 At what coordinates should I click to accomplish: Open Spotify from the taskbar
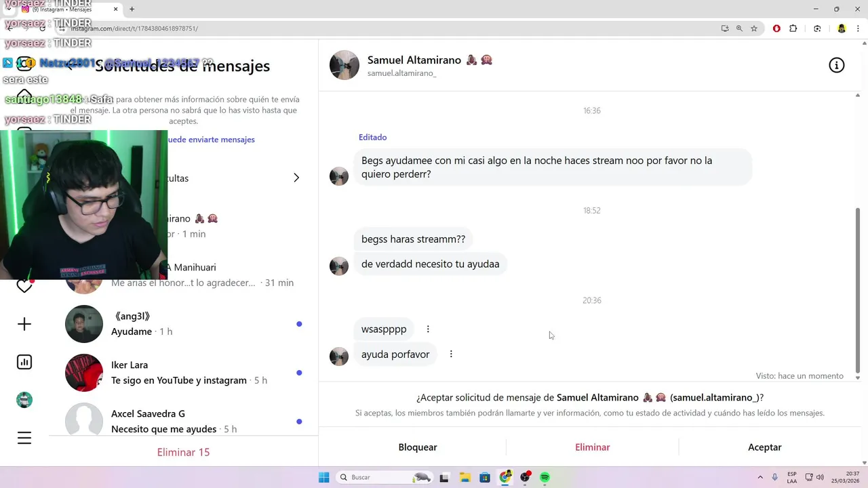pos(545,477)
